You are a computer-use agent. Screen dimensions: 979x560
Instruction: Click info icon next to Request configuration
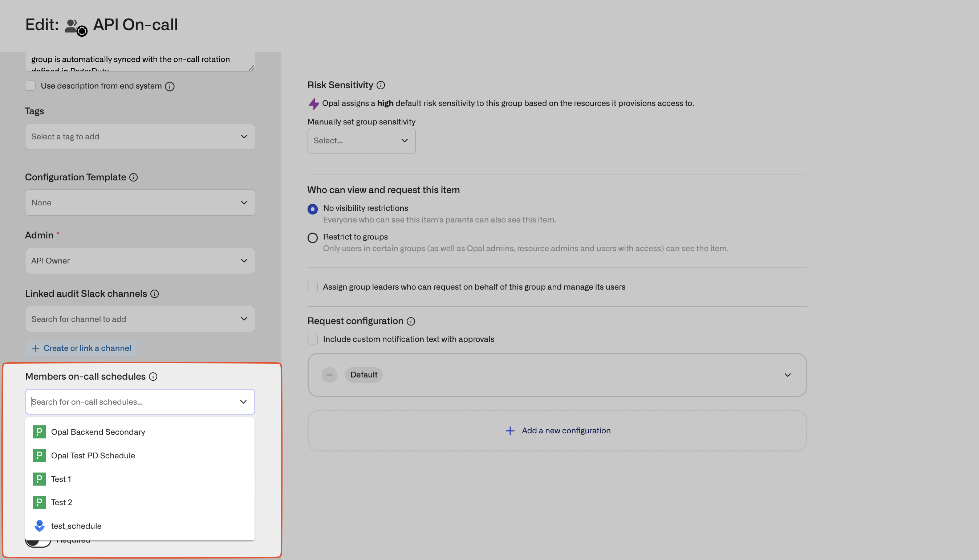pos(411,321)
